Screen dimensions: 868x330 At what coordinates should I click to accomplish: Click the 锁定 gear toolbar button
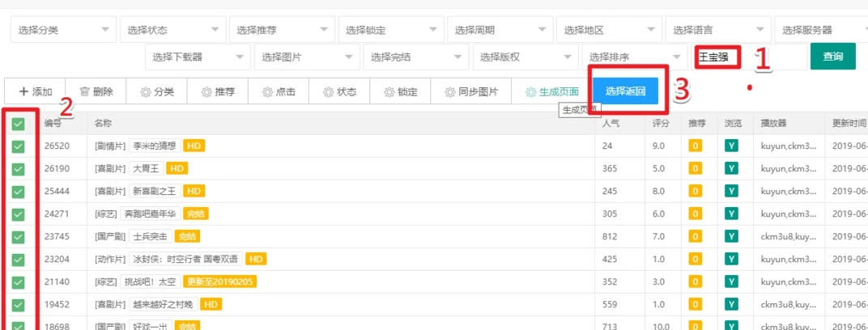coord(400,91)
